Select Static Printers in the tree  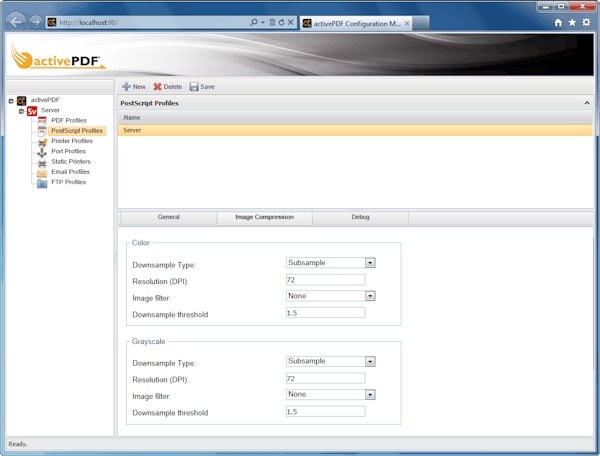coord(71,162)
